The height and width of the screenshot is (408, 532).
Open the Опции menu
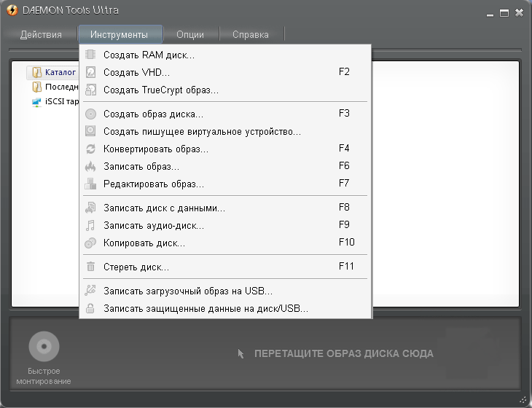pyautogui.click(x=190, y=34)
